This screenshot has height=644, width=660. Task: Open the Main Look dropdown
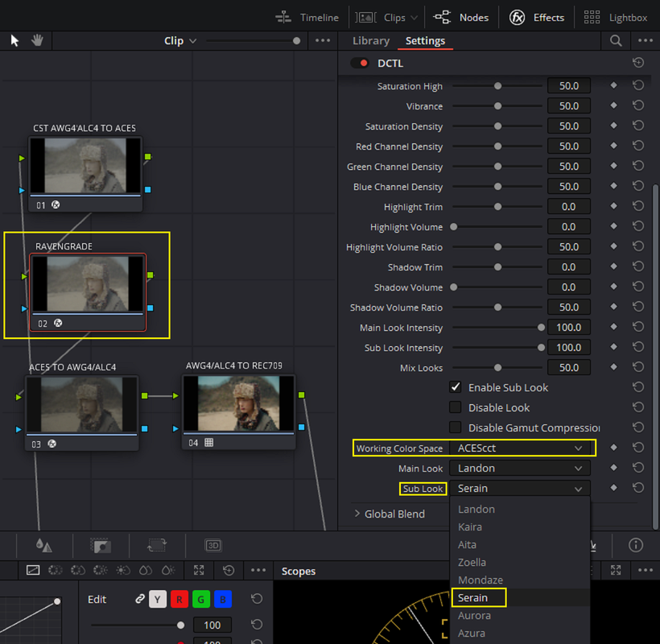520,468
